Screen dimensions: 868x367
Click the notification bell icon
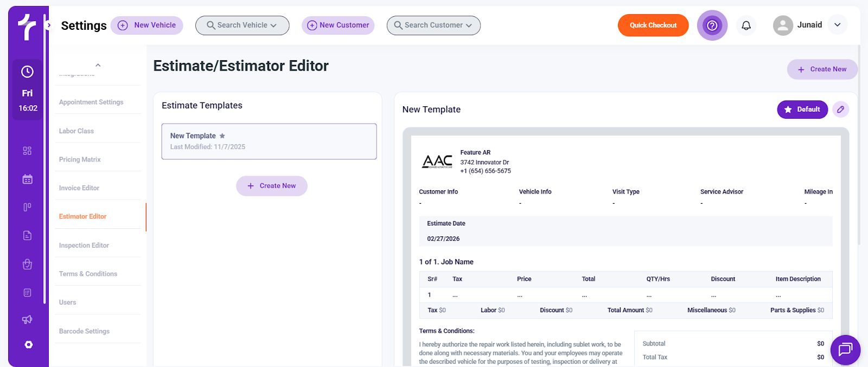[x=746, y=25]
